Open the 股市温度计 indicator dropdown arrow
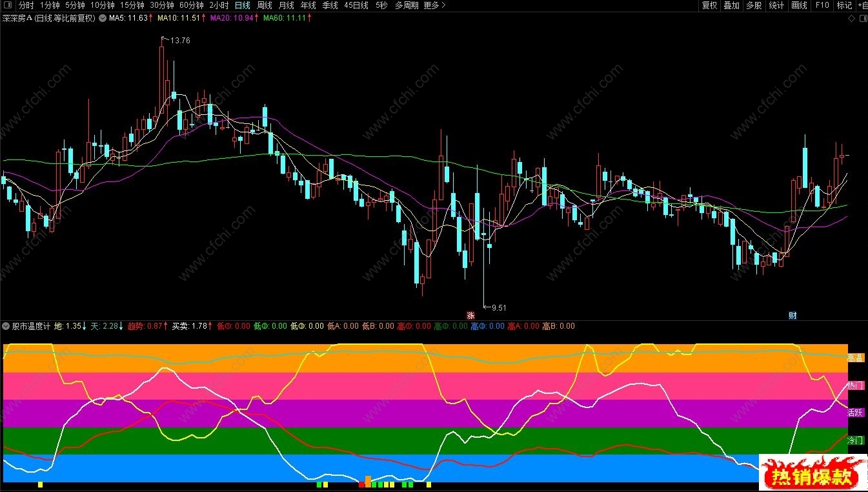 (x=6, y=326)
